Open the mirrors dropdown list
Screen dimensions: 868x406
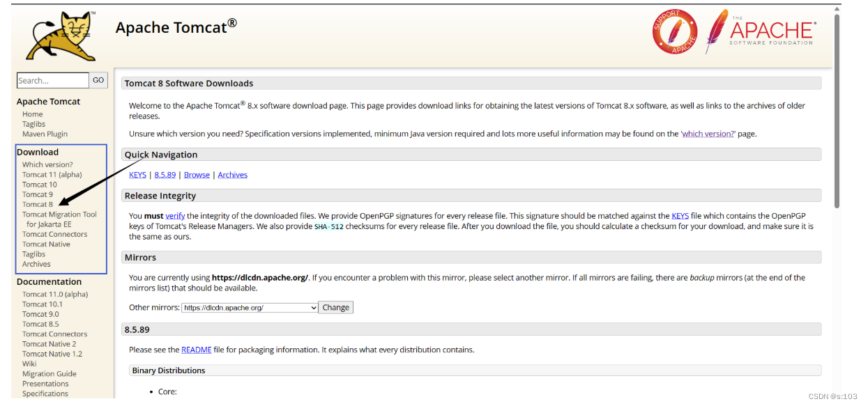pos(250,308)
